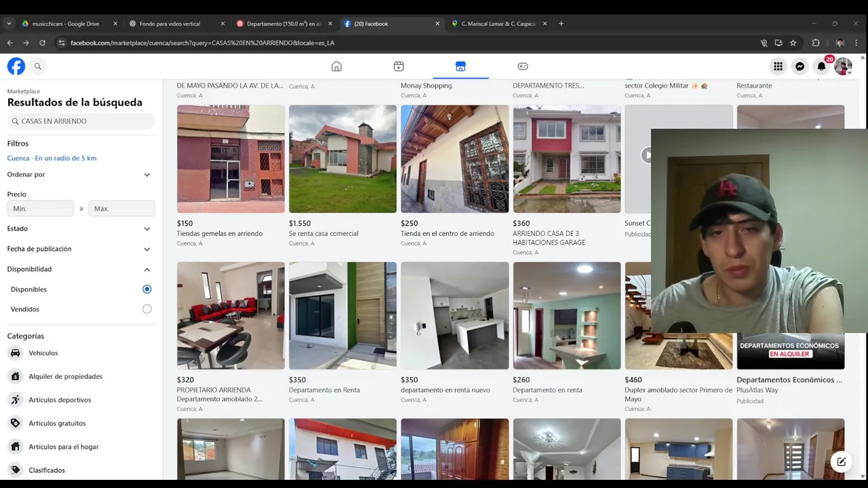868x488 pixels.
Task: Click the Vehículos category label
Action: [43, 353]
